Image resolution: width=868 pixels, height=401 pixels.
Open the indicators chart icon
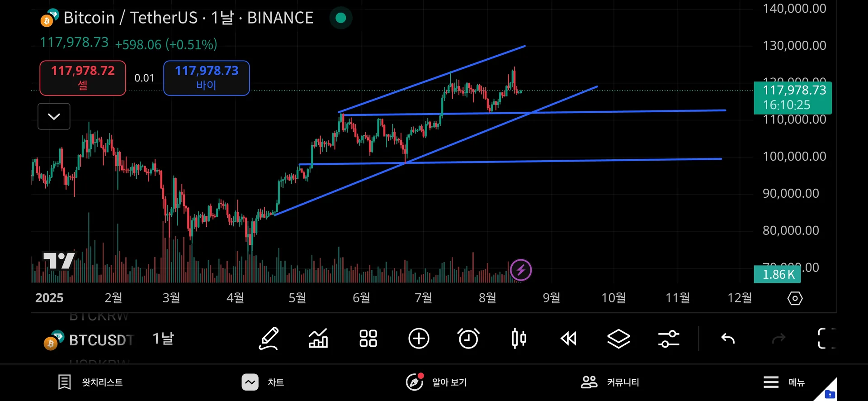tap(318, 339)
